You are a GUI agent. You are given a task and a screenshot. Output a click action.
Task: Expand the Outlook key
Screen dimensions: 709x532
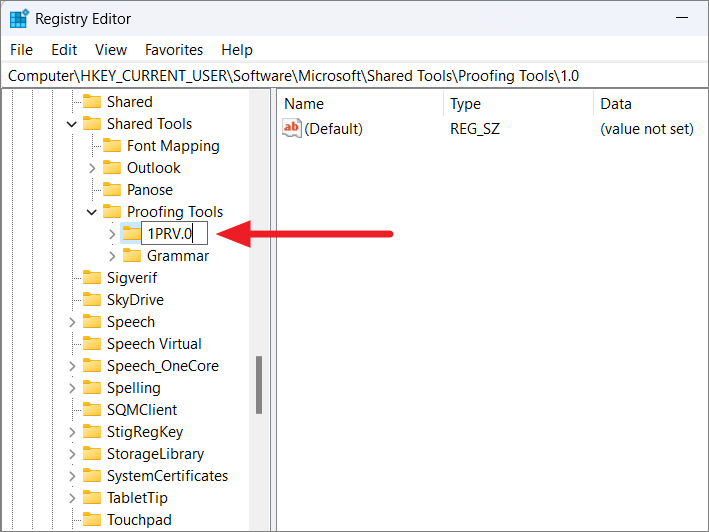(92, 168)
